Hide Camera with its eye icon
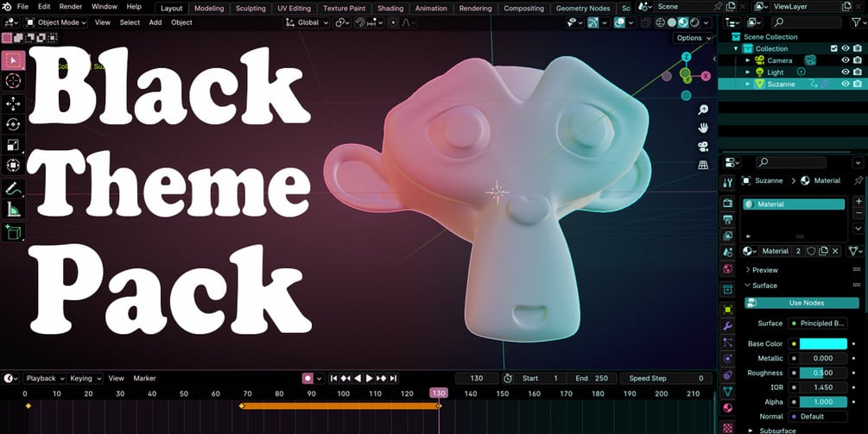This screenshot has width=868, height=434. pyautogui.click(x=846, y=60)
